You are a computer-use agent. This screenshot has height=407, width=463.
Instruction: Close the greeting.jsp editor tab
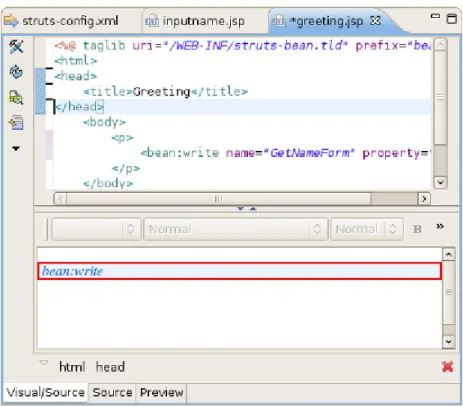[375, 21]
